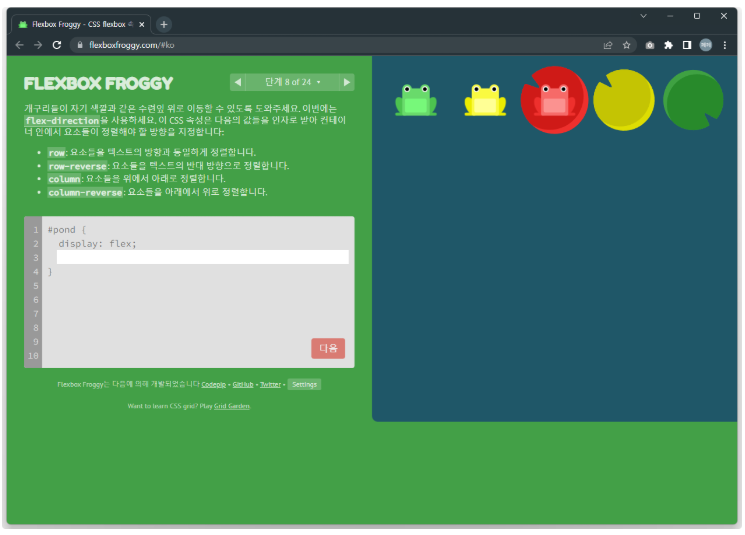The height and width of the screenshot is (535, 745).
Task: Open the profile avatar menu
Action: pyautogui.click(x=706, y=45)
